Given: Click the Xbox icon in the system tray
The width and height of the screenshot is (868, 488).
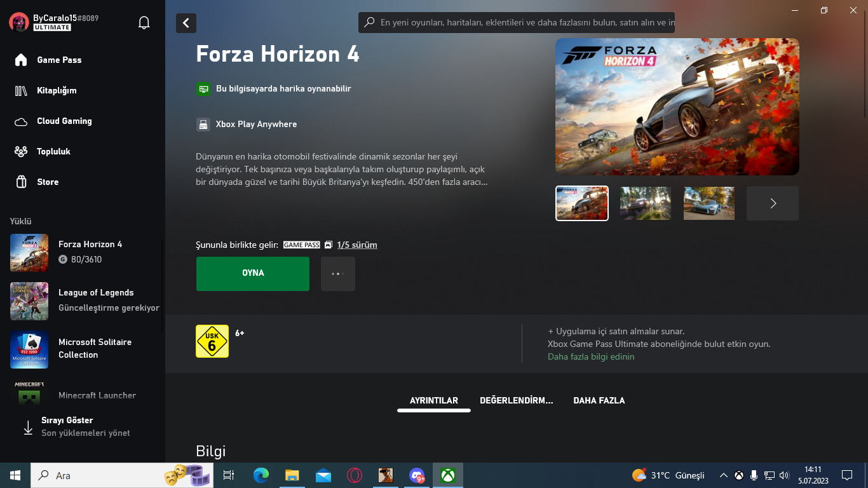Looking at the screenshot, I should 739,475.
